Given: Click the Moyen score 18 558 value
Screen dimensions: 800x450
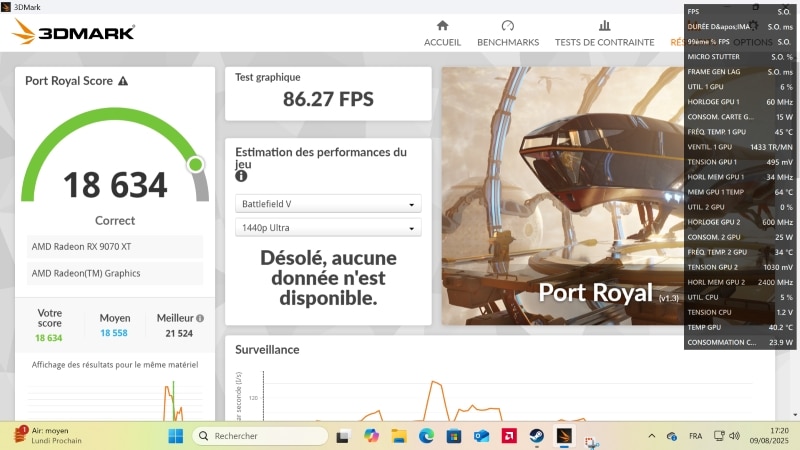Looking at the screenshot, I should [x=114, y=333].
